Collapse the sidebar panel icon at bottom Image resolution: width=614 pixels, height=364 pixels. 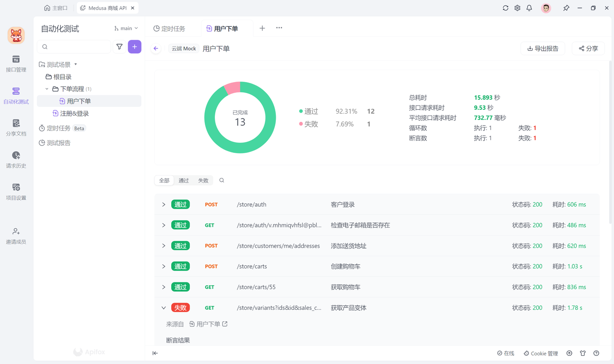(x=155, y=353)
